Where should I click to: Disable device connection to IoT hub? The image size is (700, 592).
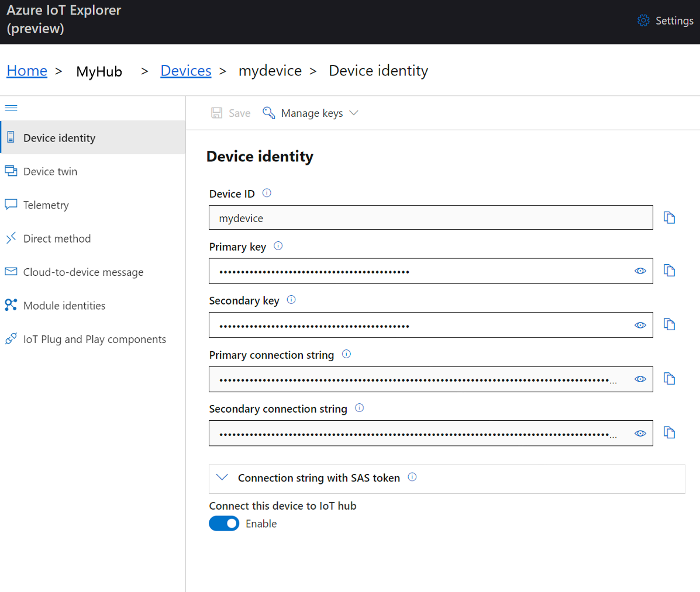point(224,523)
